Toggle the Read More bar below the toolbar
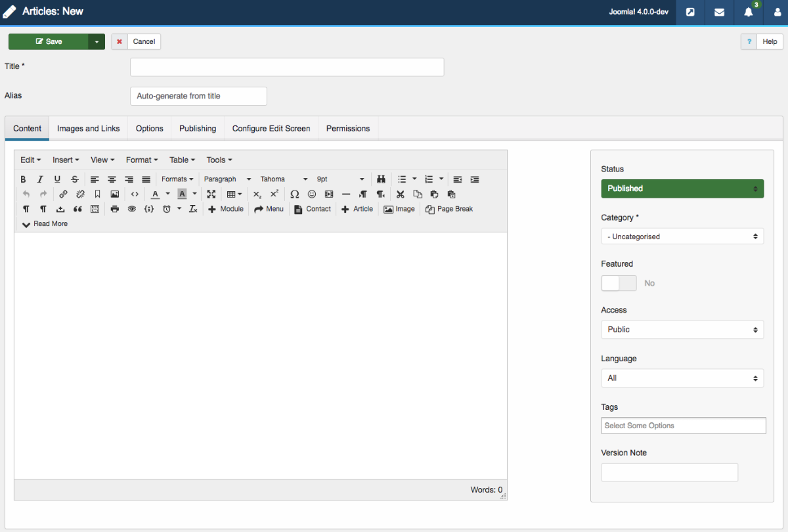This screenshot has height=532, width=788. [44, 223]
